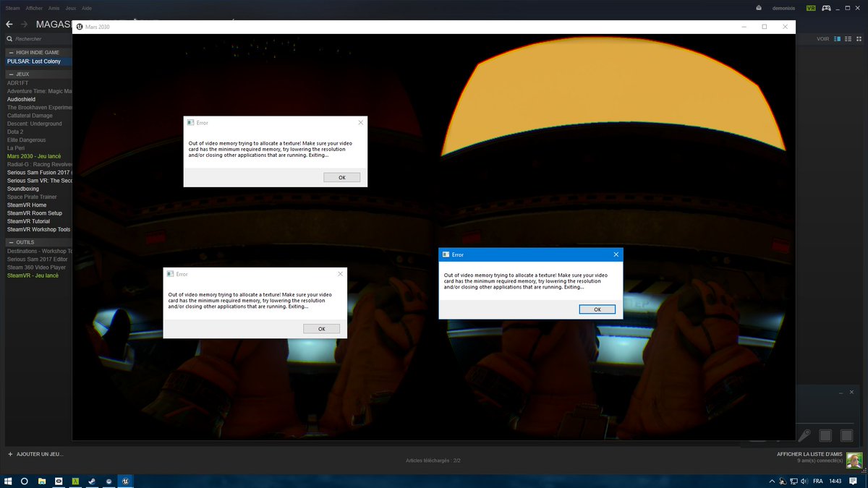868x488 pixels.
Task: Click OK in the lower-left Error dialog
Action: click(x=322, y=328)
